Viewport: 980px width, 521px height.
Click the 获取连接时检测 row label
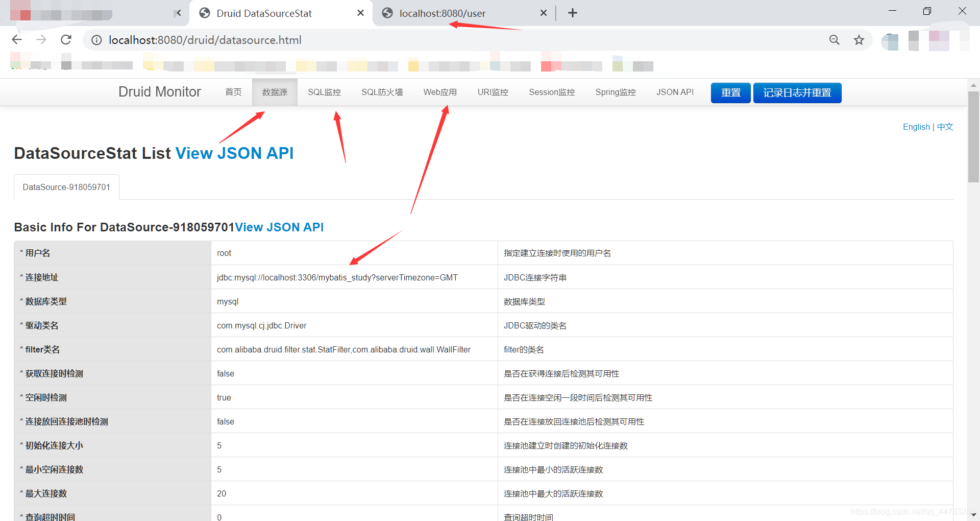point(54,373)
